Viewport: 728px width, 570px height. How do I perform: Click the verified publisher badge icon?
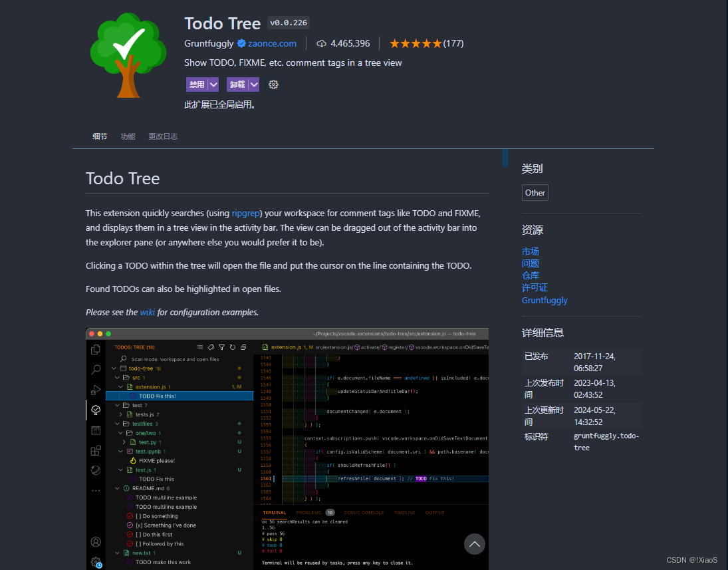[x=241, y=44]
